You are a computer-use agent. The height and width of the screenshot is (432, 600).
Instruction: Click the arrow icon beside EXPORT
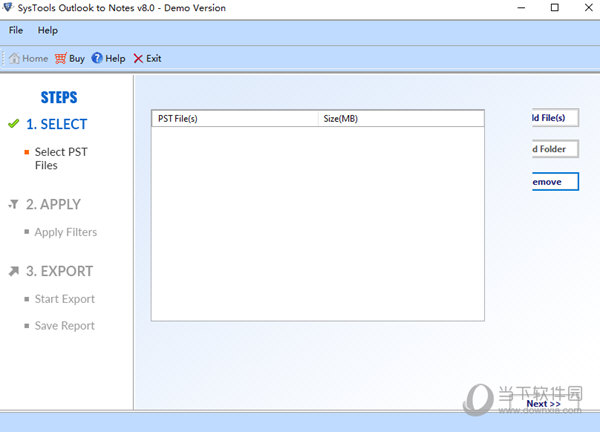coord(14,271)
